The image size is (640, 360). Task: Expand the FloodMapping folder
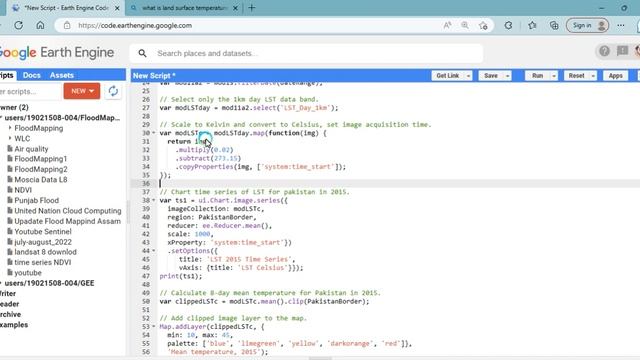(10, 128)
